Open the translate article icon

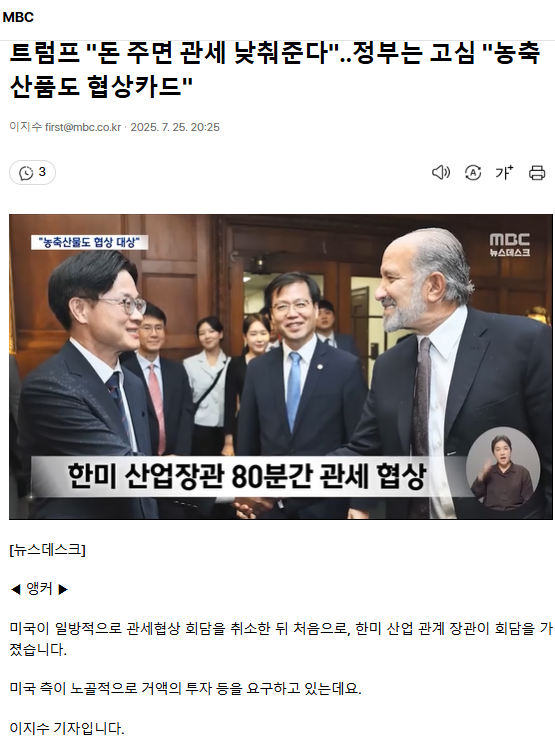click(x=473, y=172)
